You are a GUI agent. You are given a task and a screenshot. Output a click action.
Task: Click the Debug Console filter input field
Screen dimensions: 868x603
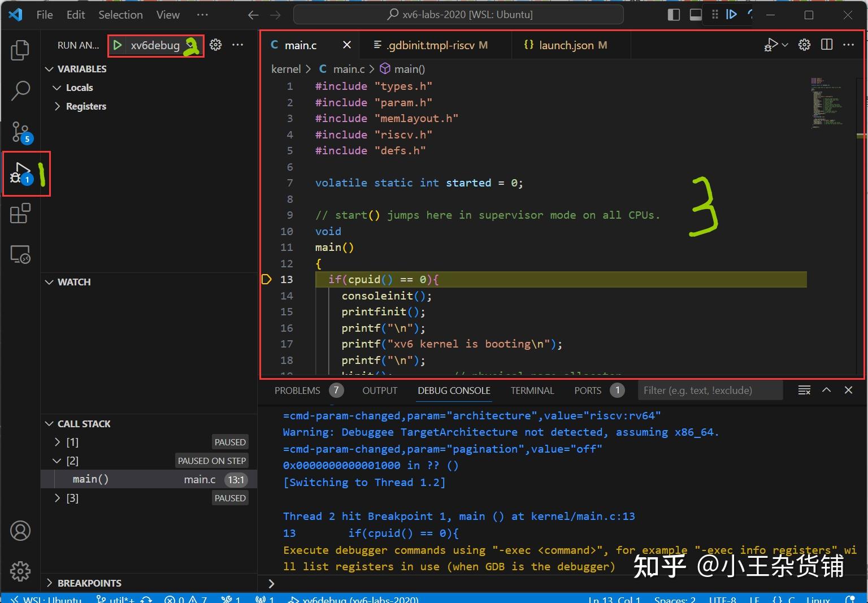(x=710, y=390)
